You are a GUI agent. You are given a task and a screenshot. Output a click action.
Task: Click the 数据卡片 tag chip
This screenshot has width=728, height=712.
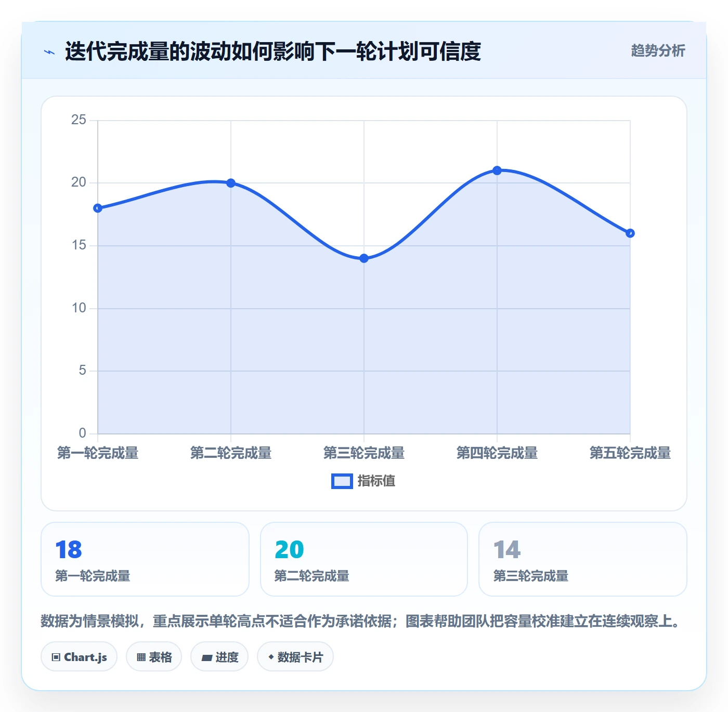[295, 657]
